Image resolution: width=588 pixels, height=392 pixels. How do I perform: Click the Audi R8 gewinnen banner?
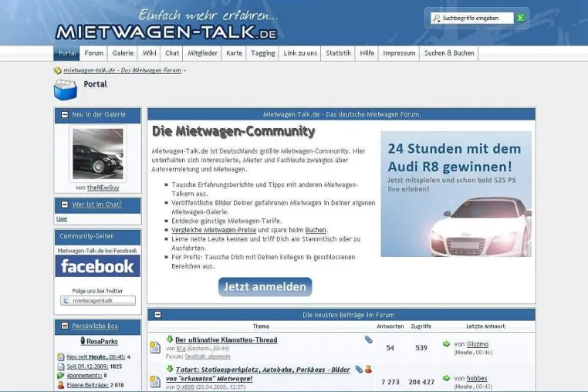[456, 194]
